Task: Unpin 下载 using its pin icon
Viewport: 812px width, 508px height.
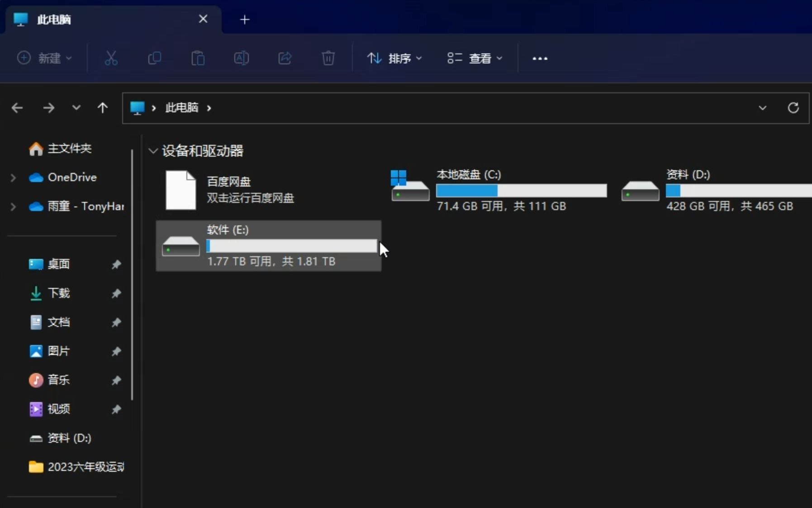Action: 116,293
